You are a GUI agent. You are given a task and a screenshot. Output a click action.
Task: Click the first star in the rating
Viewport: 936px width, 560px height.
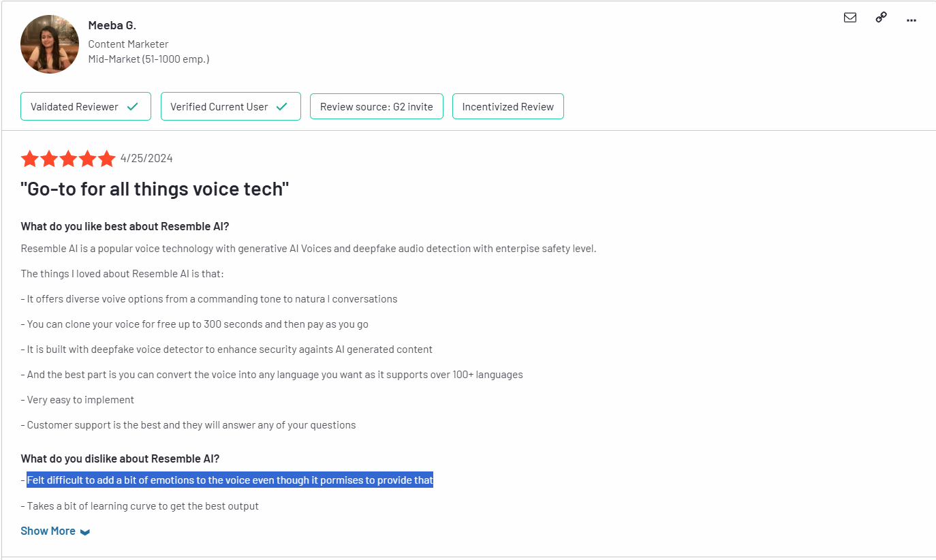tap(30, 159)
